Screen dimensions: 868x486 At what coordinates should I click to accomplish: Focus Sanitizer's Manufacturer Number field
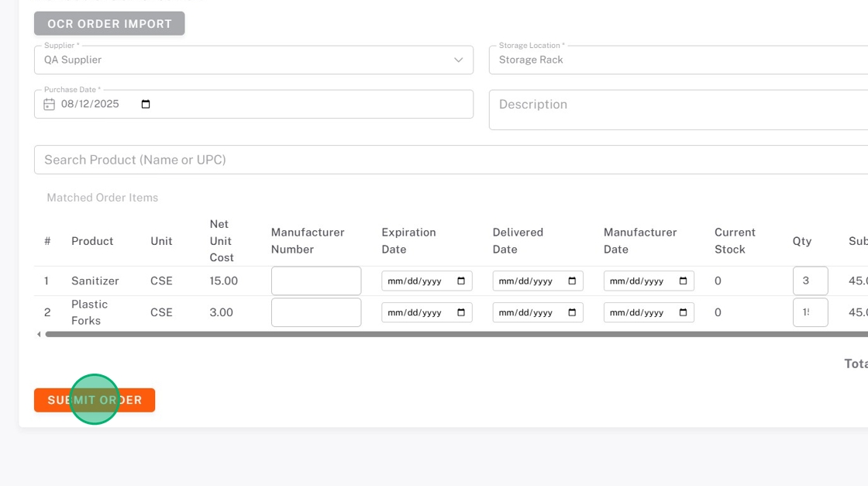click(316, 281)
